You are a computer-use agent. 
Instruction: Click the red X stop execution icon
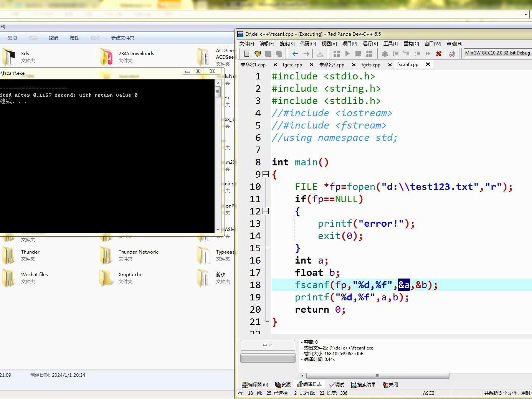tap(439, 54)
